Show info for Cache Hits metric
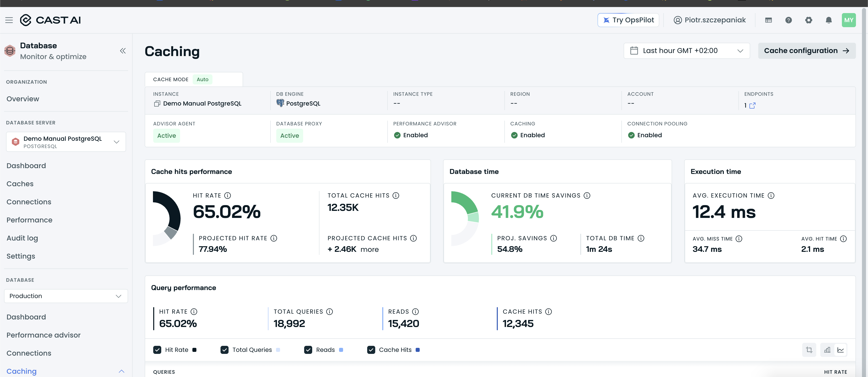Screen dimensions: 868x377 [549, 312]
